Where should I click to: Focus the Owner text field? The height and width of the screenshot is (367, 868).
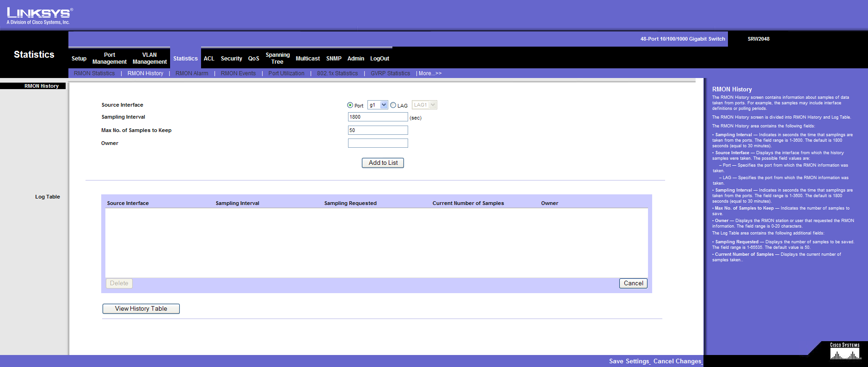click(378, 143)
